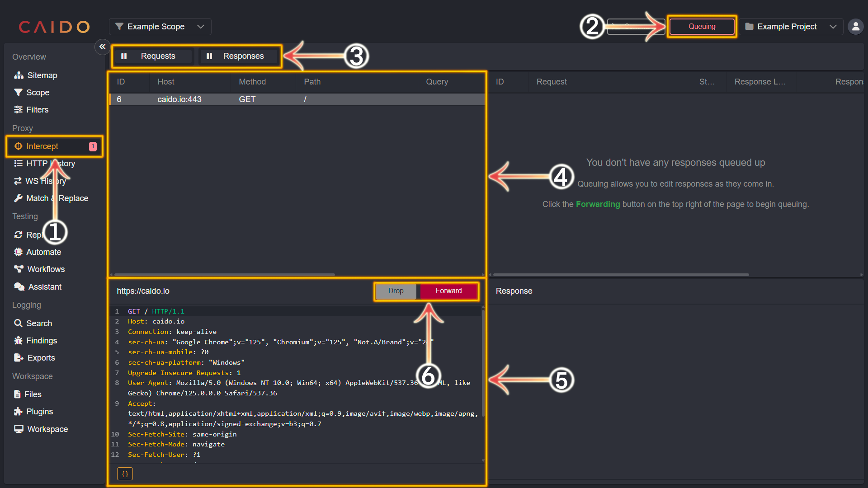Image resolution: width=868 pixels, height=488 pixels.
Task: Click the responses table horizontal scrollbar
Action: [x=621, y=275]
